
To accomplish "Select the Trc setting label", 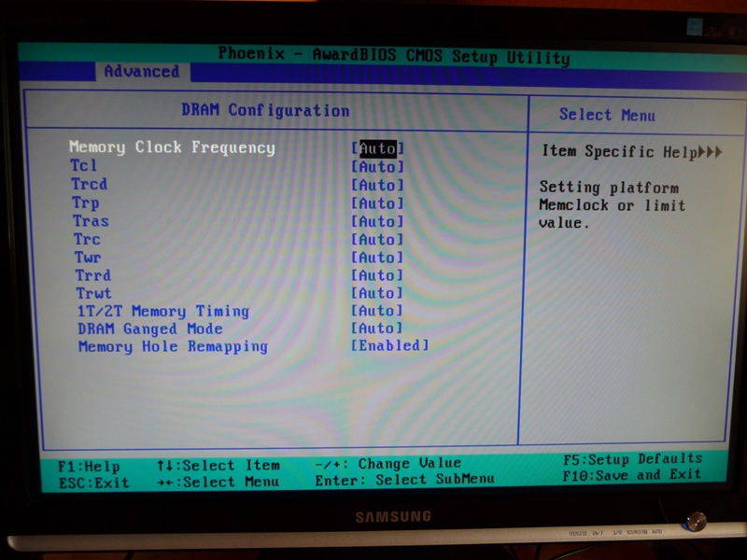I will point(87,239).
